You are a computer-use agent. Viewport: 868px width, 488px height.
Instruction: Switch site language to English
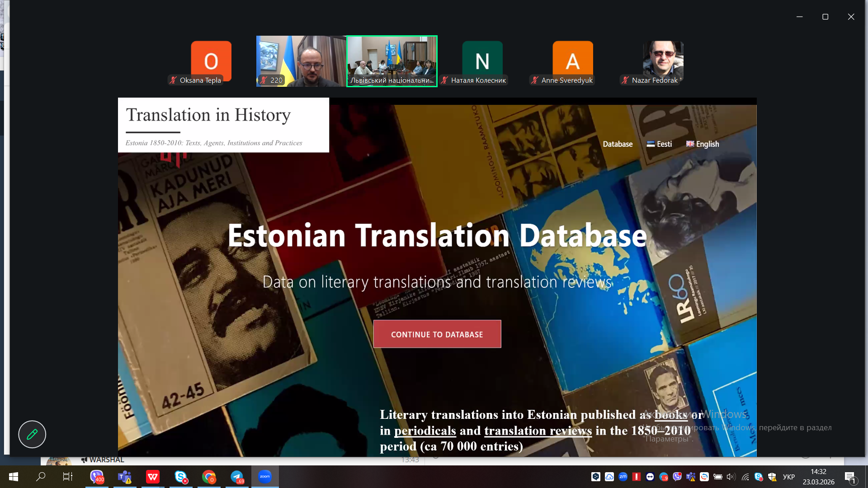pyautogui.click(x=703, y=144)
